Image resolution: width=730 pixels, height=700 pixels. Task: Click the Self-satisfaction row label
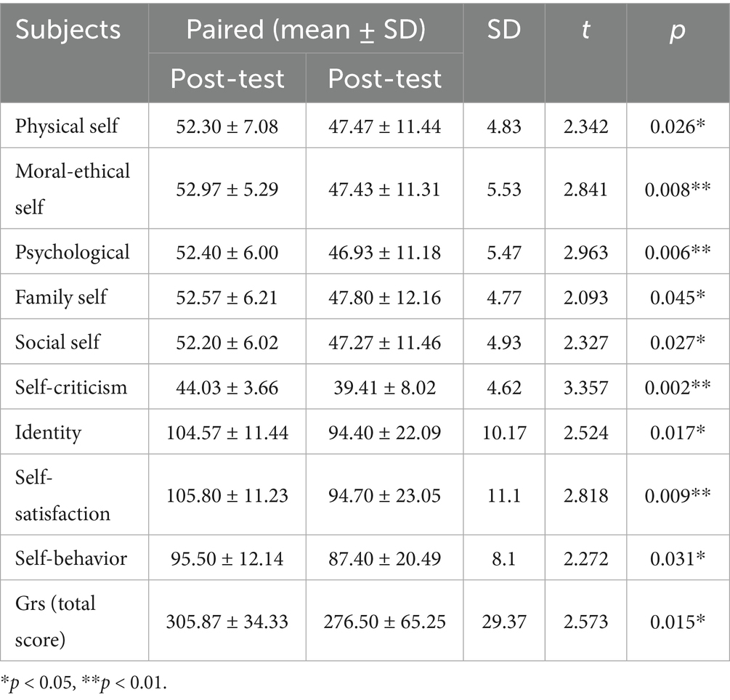pyautogui.click(x=62, y=495)
